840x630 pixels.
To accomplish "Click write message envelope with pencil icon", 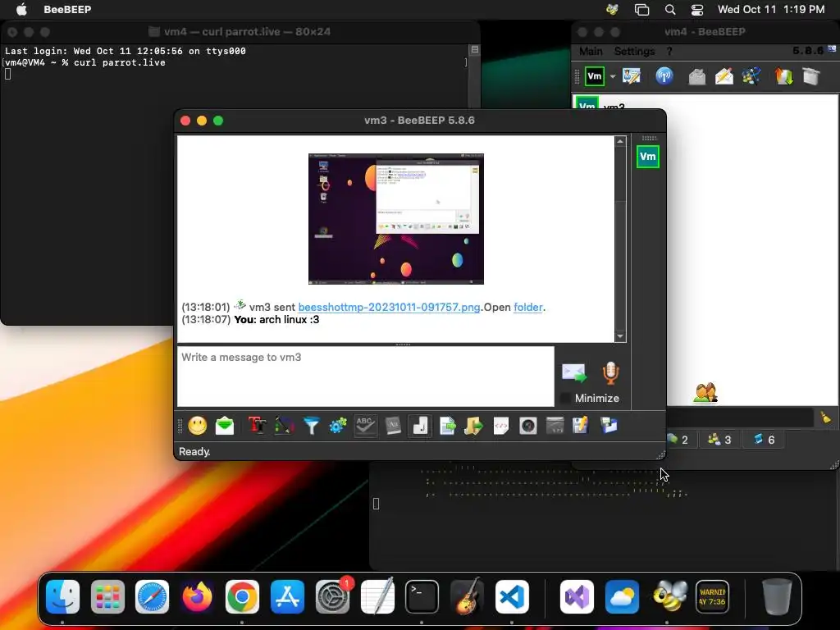I will pos(724,76).
